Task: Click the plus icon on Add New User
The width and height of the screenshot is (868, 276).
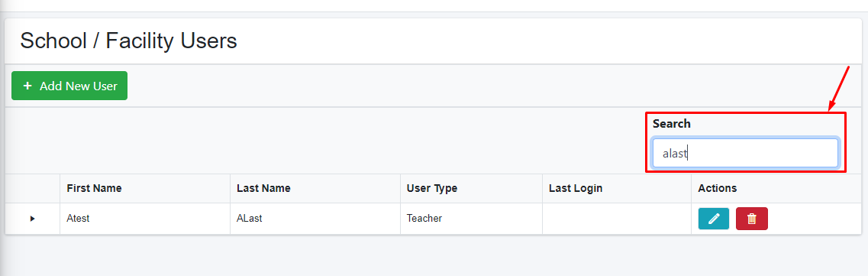Action: (x=27, y=86)
